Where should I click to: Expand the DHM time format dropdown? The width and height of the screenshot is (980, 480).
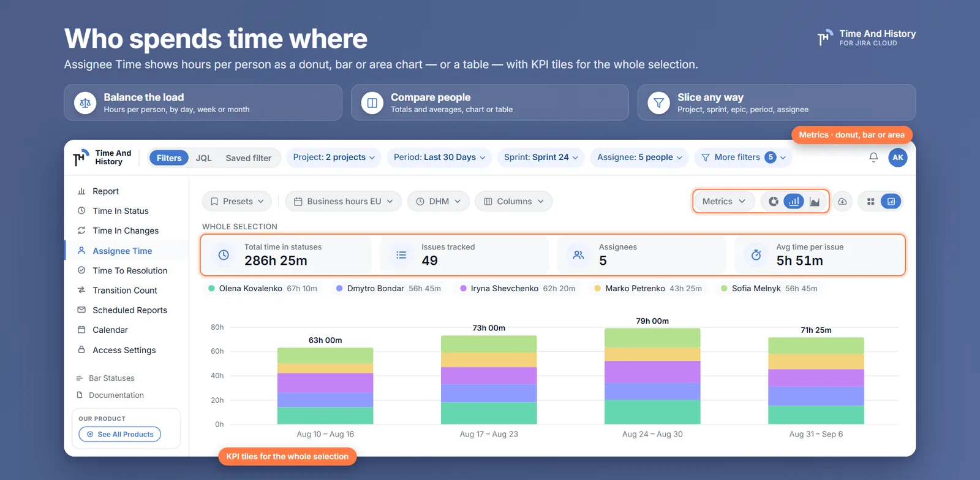pyautogui.click(x=439, y=201)
